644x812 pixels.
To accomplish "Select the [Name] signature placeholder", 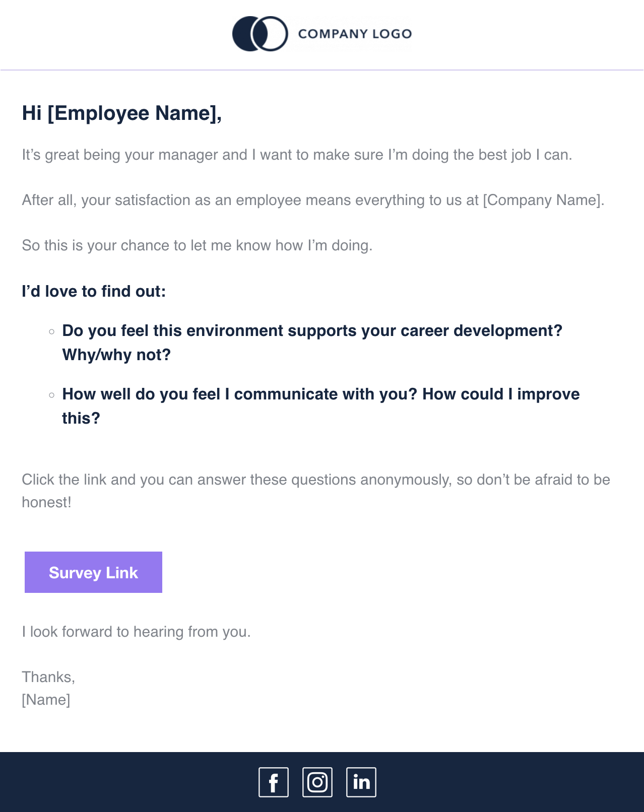I will point(46,700).
